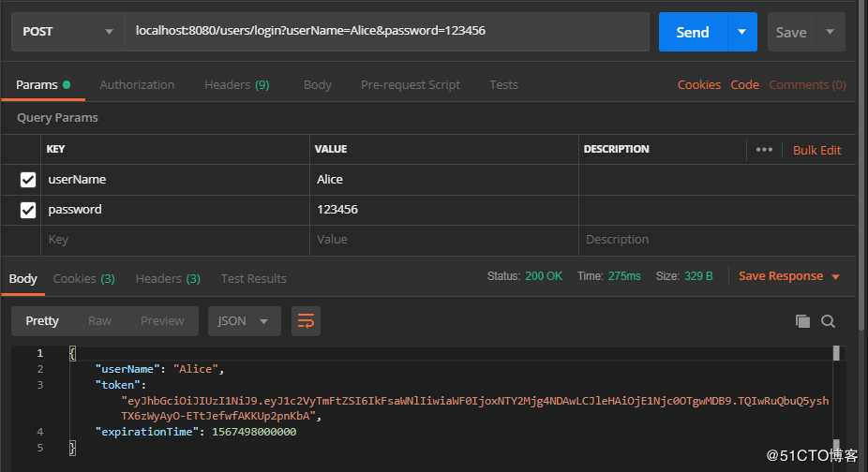Click the Bulk Edit link
The width and height of the screenshot is (868, 472).
[816, 150]
